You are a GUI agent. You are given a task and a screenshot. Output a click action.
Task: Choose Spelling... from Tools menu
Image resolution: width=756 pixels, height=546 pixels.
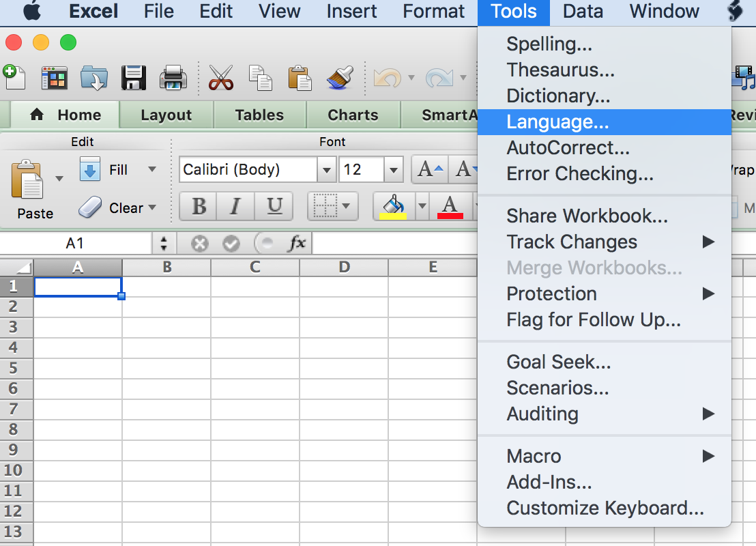(x=604, y=44)
